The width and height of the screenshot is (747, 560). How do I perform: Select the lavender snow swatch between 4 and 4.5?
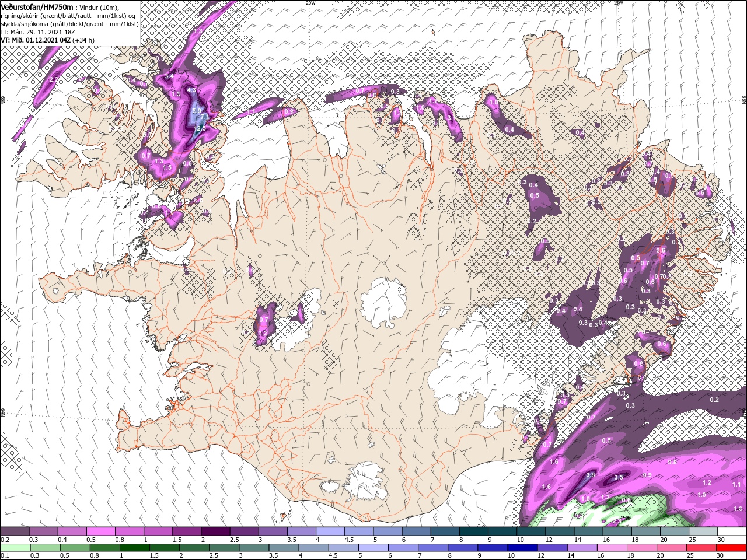point(331,531)
